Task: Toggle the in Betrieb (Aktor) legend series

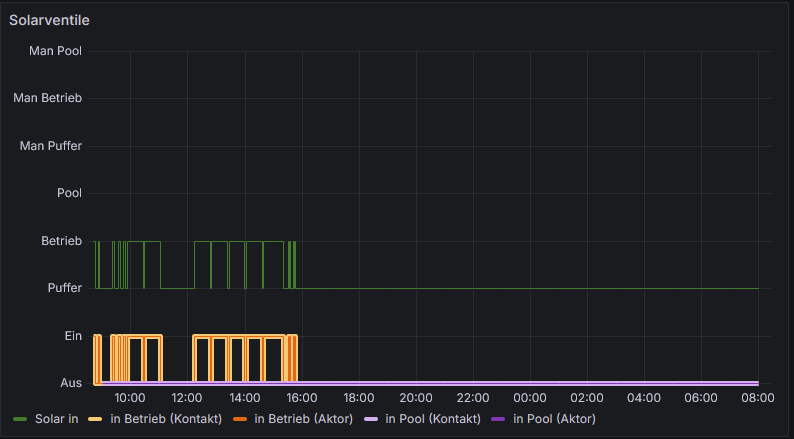Action: tap(303, 419)
